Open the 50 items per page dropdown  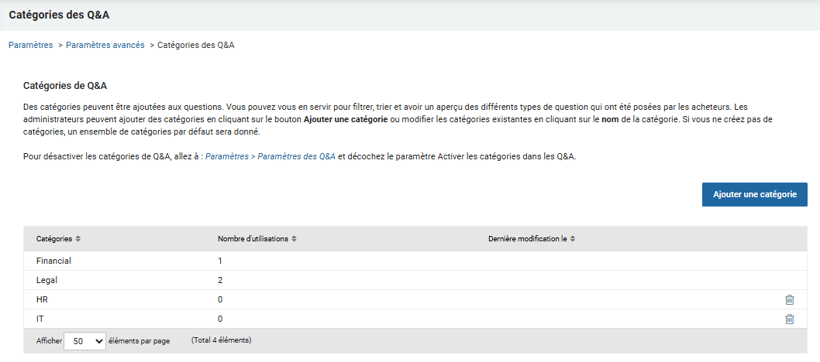click(85, 341)
